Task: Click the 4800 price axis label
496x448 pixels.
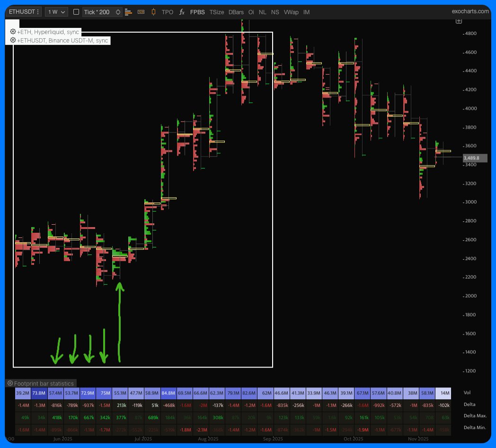Action: click(470, 34)
